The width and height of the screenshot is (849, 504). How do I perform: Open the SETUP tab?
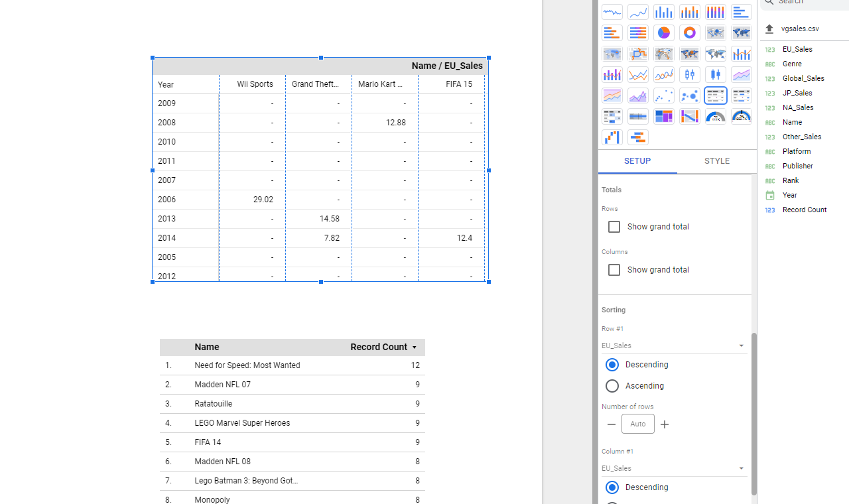pos(637,161)
